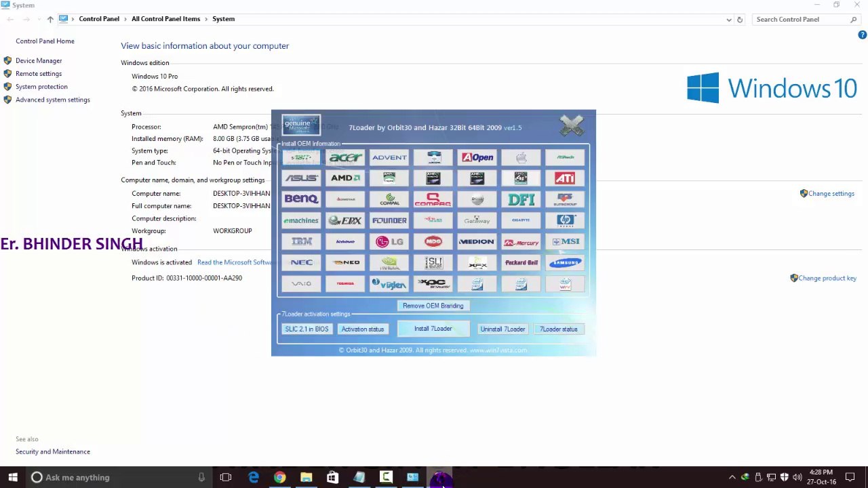Viewport: 868px width, 488px height.
Task: Choose the LG OEM logo
Action: click(389, 241)
